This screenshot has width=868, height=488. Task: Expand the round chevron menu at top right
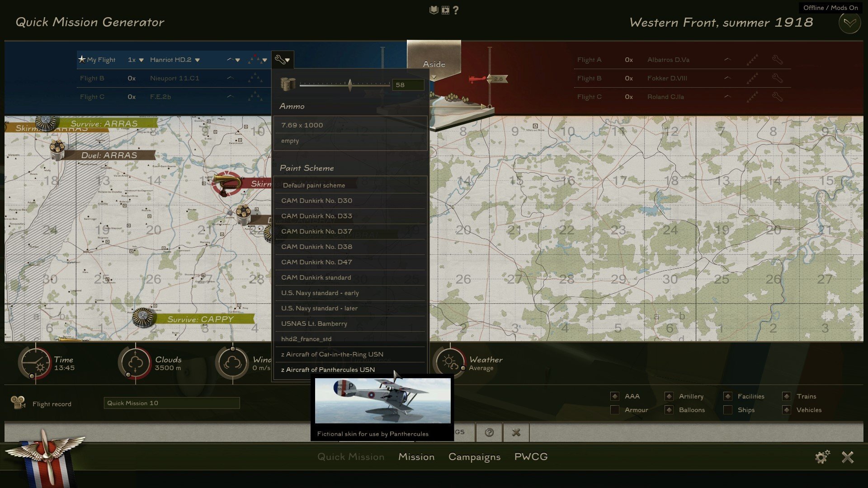(849, 23)
